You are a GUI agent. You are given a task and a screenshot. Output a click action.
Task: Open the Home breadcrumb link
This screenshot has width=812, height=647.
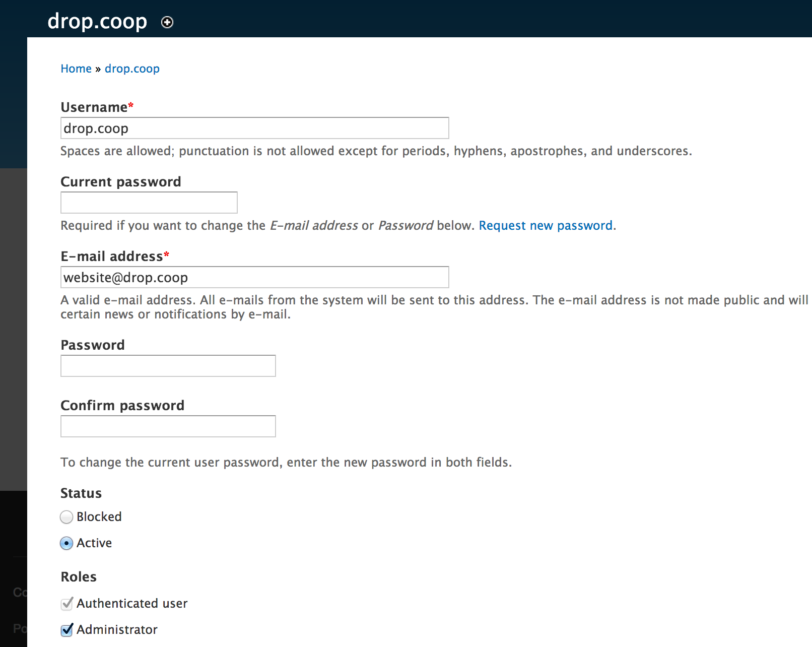click(76, 69)
